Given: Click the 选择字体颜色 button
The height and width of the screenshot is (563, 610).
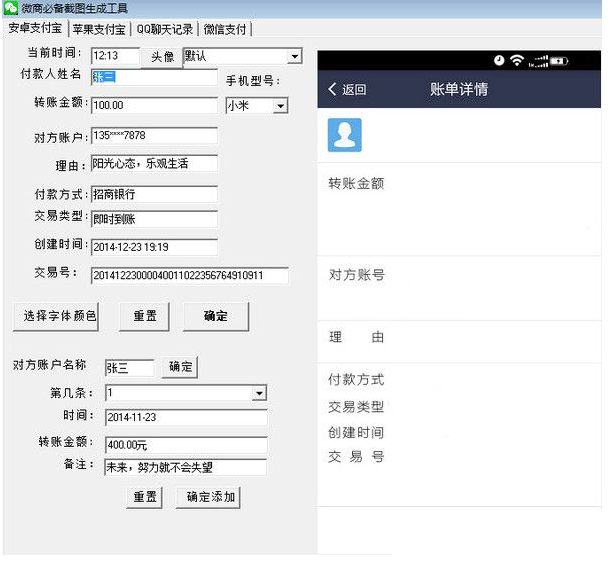Looking at the screenshot, I should [x=56, y=316].
